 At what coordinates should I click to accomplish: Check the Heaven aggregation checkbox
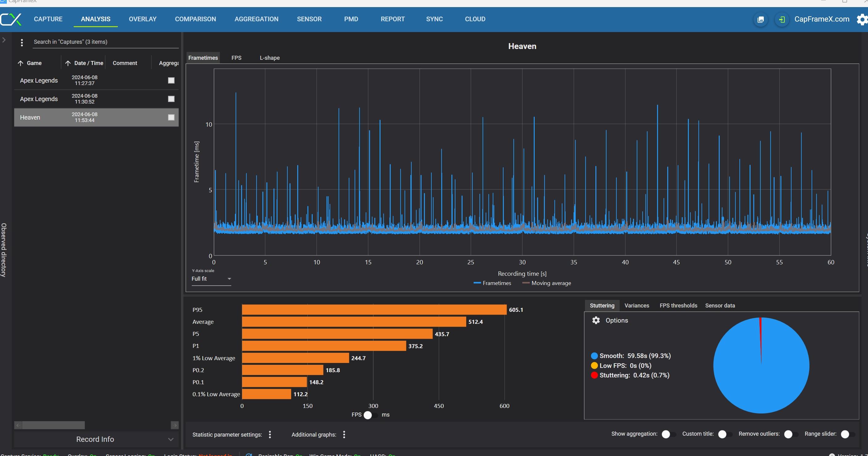(171, 117)
